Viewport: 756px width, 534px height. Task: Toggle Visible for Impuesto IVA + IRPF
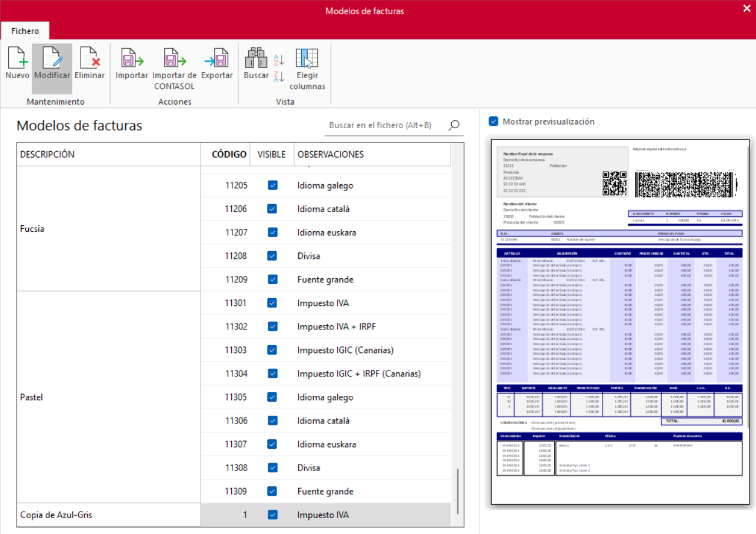coord(272,326)
